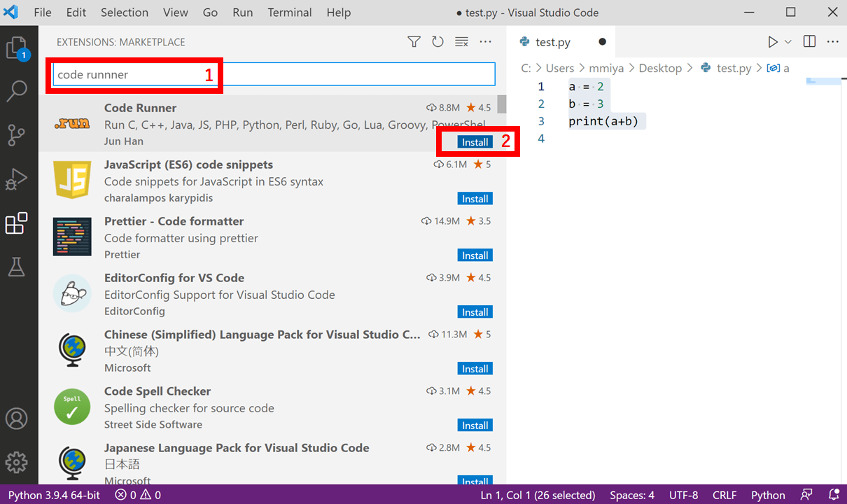Screen dimensions: 847x504
Task: Toggle split editor right
Action: click(x=809, y=42)
